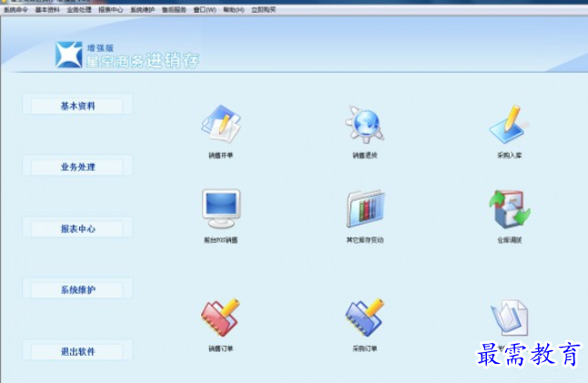Open the 销售开单 sales invoice icon
The image size is (588, 383).
pyautogui.click(x=221, y=125)
